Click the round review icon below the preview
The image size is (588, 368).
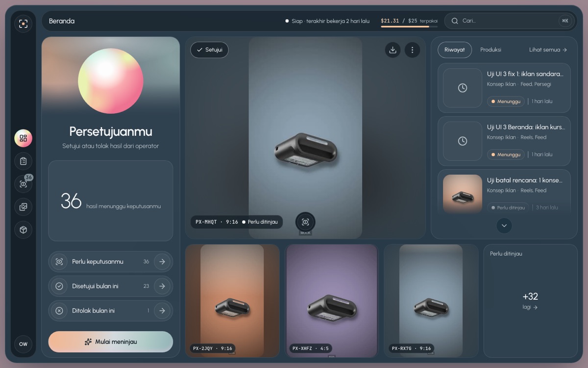pyautogui.click(x=305, y=222)
